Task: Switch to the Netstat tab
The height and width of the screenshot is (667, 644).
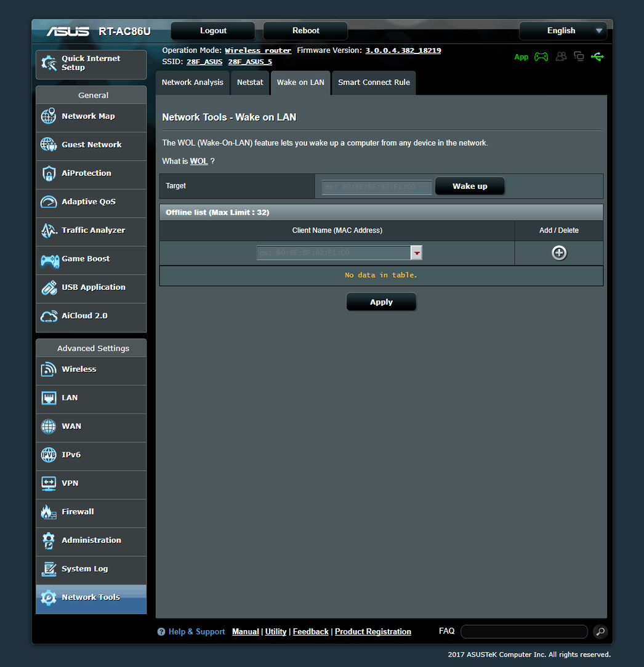Action: click(x=250, y=82)
